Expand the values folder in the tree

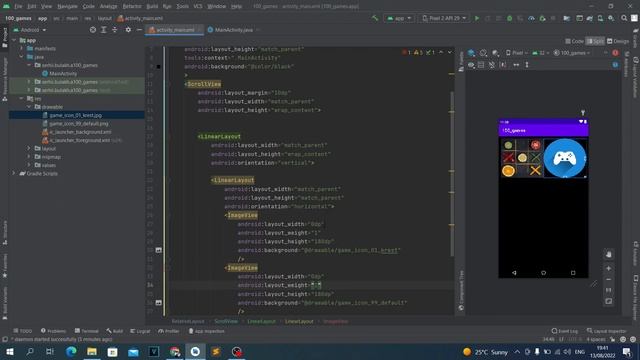(x=29, y=165)
